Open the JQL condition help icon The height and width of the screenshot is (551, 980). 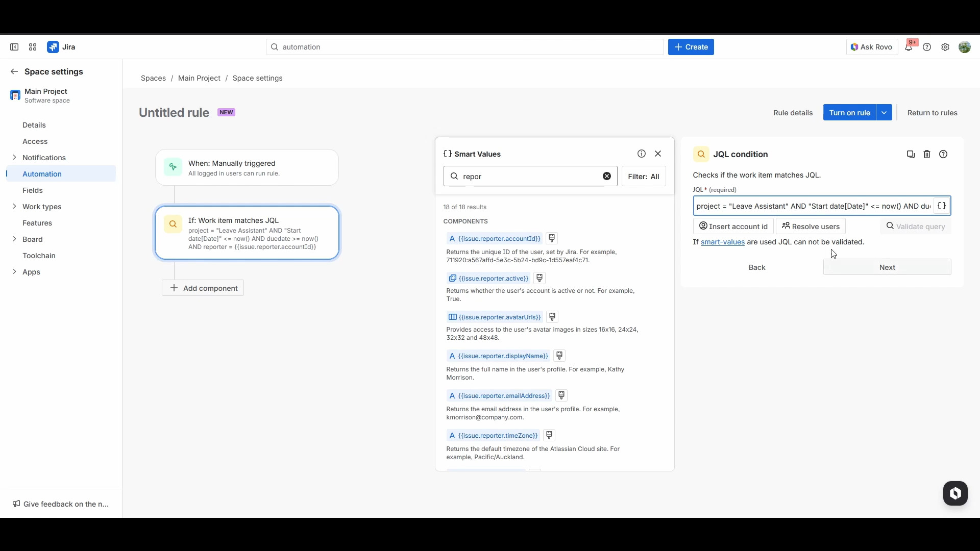coord(943,154)
